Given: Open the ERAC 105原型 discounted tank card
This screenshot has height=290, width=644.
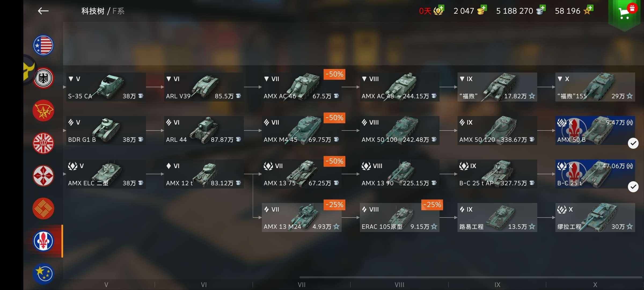Looking at the screenshot, I should (399, 218).
